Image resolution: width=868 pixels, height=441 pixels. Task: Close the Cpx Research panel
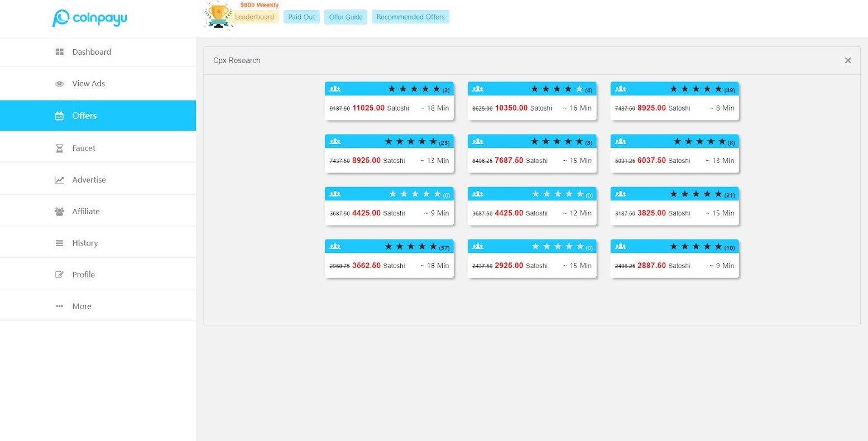point(848,60)
